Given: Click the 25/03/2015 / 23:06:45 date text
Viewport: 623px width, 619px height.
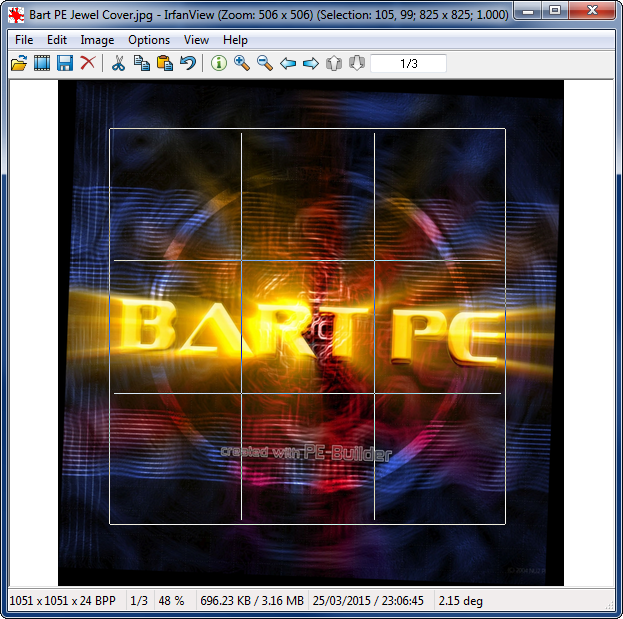Looking at the screenshot, I should pos(368,600).
